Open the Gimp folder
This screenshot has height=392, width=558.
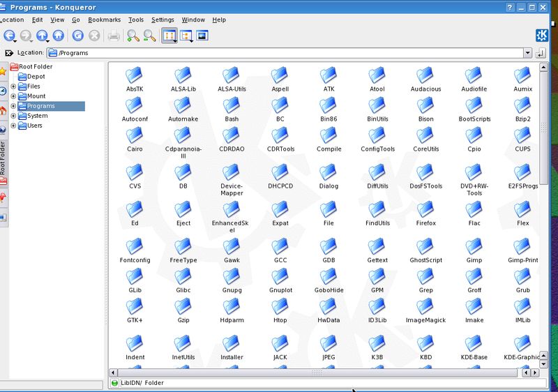tap(474, 250)
